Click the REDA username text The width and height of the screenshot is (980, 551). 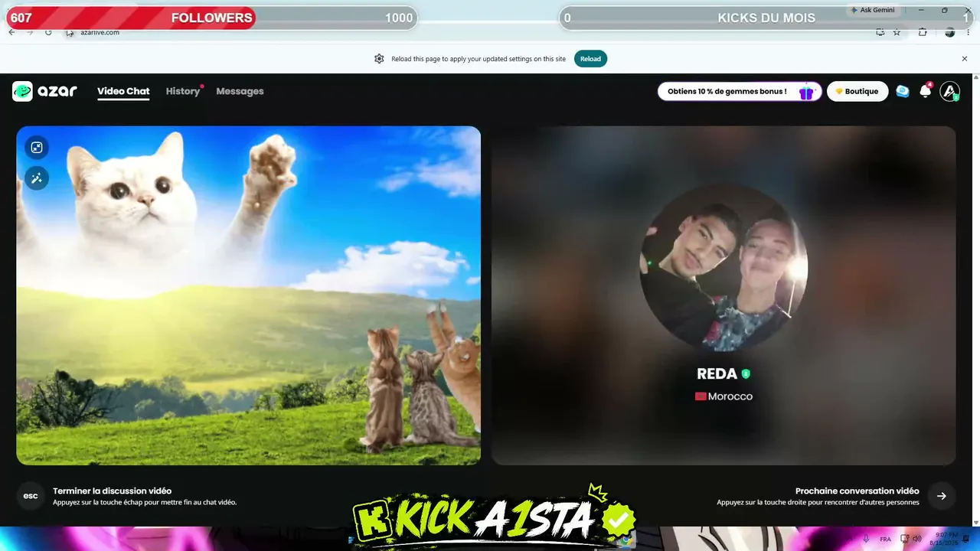coord(717,374)
